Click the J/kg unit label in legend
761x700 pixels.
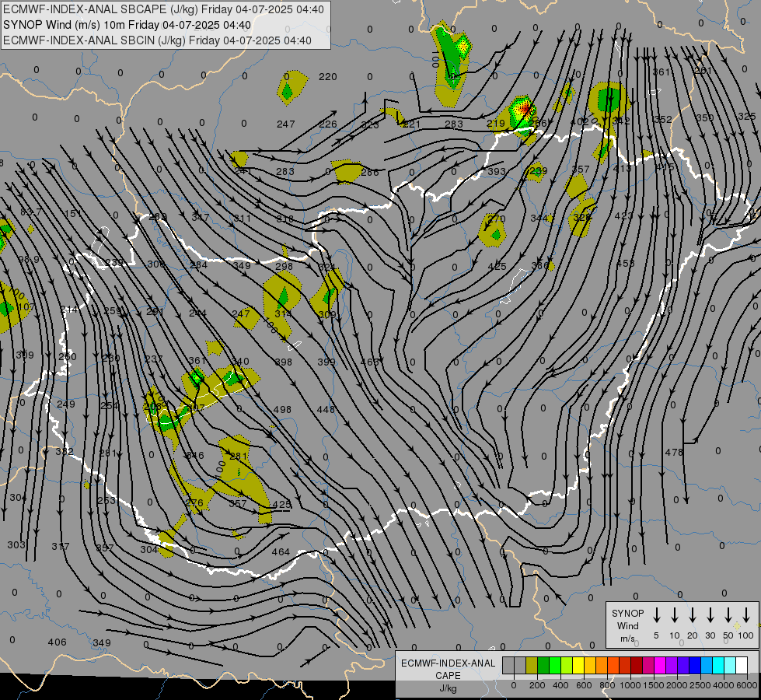(448, 688)
